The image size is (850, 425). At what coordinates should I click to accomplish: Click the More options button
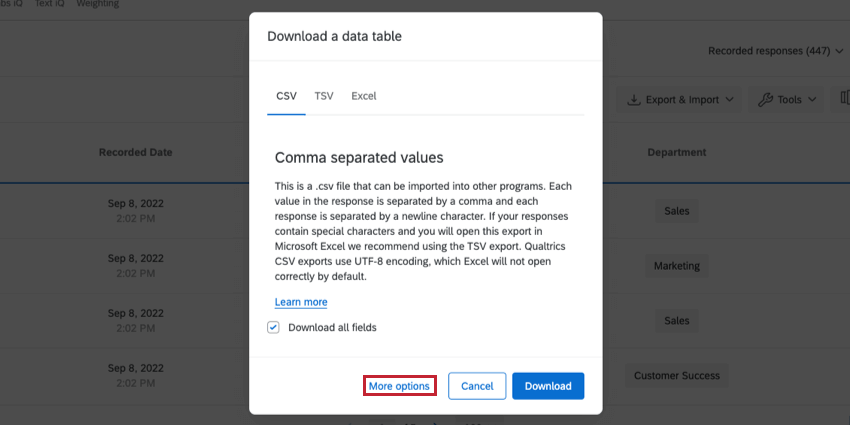(399, 386)
